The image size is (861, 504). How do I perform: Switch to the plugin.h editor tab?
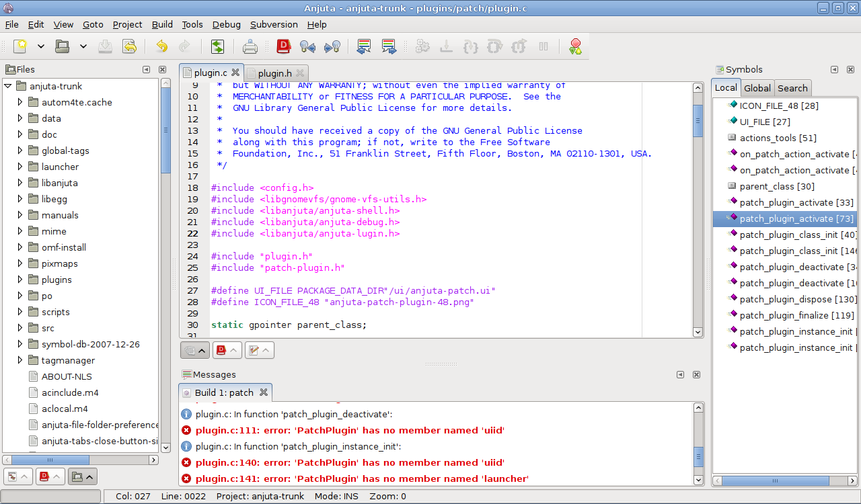tap(276, 73)
